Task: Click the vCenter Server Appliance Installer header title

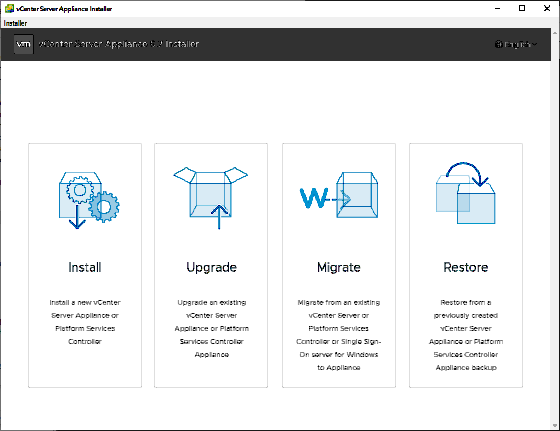Action: [119, 44]
